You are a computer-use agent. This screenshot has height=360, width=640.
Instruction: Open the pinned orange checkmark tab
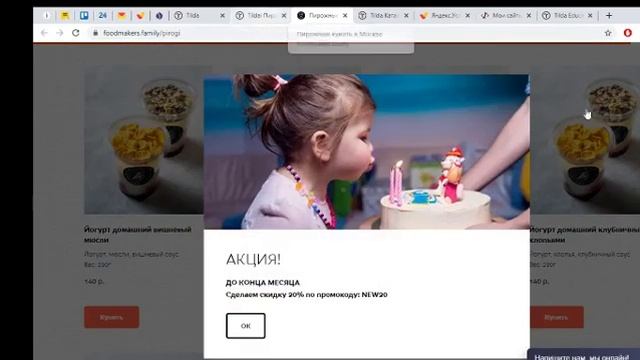(x=140, y=16)
